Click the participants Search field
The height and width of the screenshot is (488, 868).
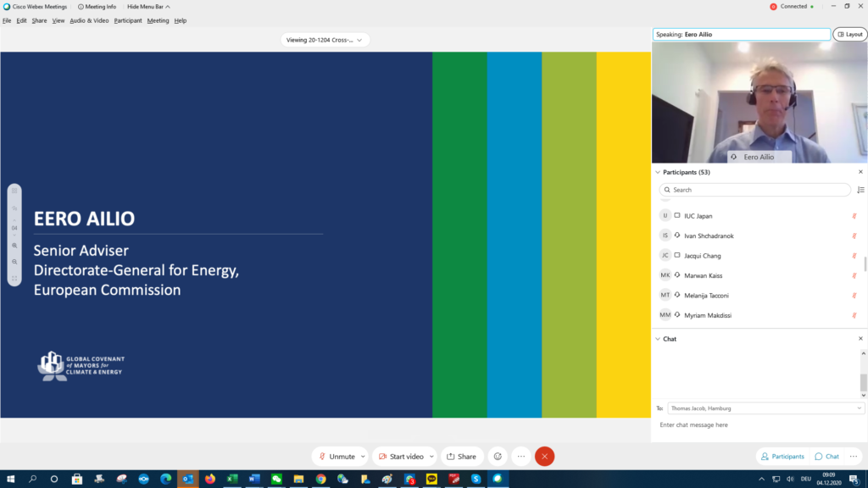(754, 190)
